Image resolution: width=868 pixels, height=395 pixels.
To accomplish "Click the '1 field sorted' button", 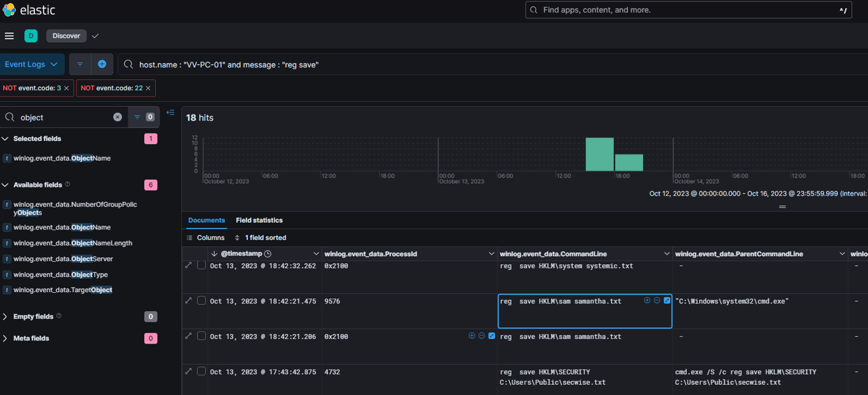I will point(261,238).
